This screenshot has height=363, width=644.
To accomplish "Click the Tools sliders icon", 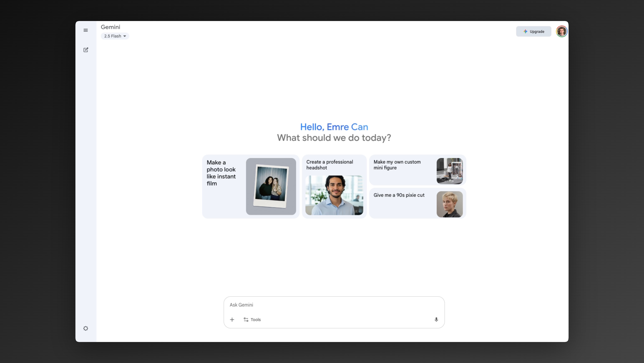I will [x=246, y=319].
